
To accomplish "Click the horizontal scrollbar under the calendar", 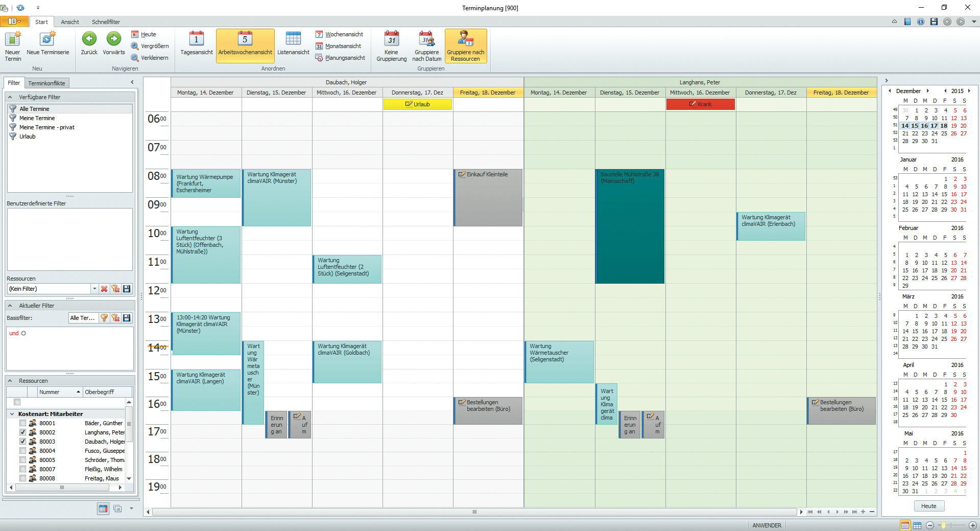I will point(474,512).
